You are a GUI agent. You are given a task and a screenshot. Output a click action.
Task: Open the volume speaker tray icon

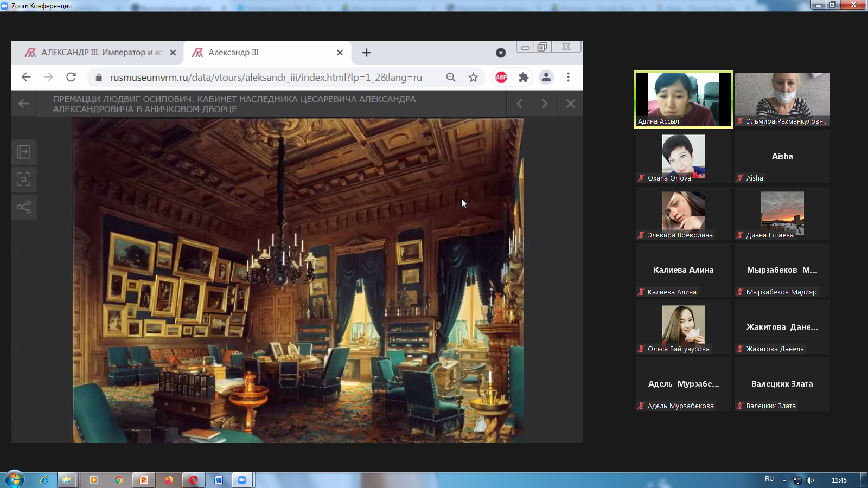coord(810,480)
